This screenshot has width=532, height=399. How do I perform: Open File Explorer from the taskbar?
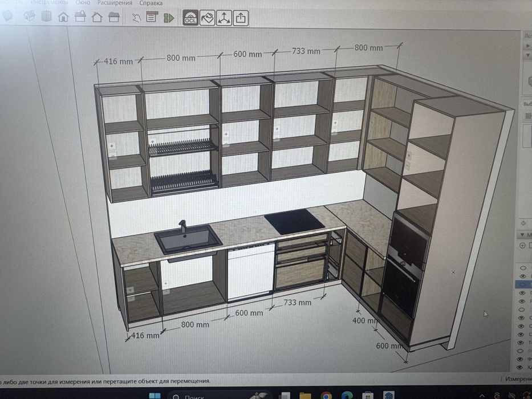(x=305, y=396)
